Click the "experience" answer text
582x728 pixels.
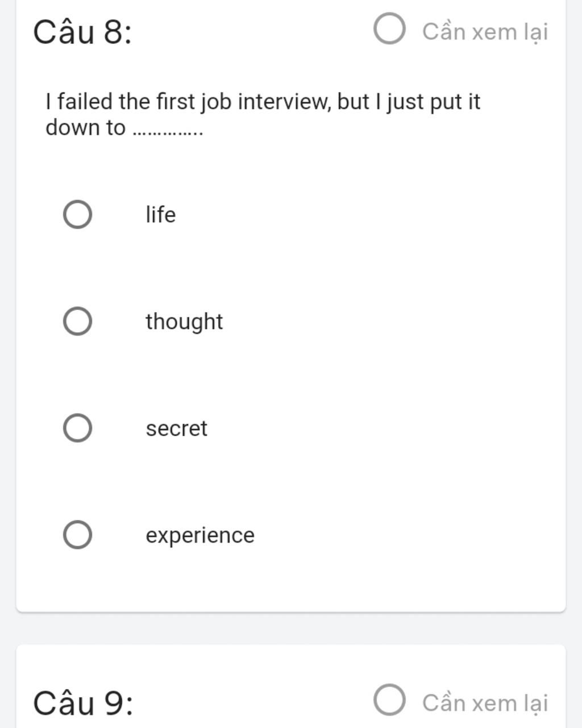coord(200,536)
